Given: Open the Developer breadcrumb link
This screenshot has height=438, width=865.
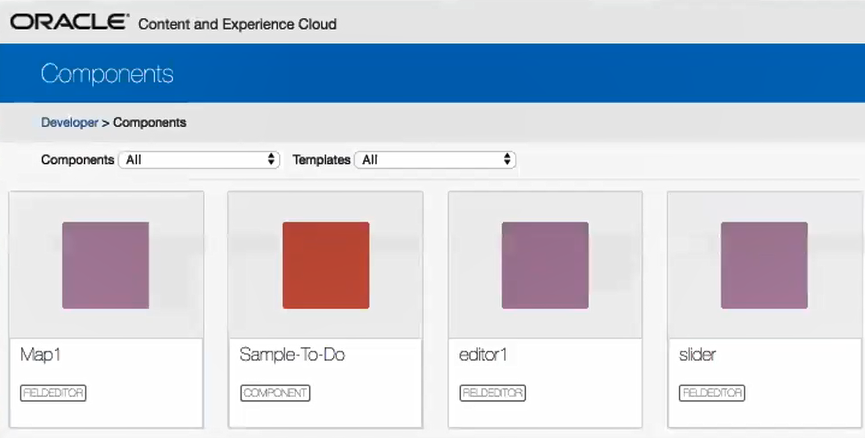Looking at the screenshot, I should point(70,122).
